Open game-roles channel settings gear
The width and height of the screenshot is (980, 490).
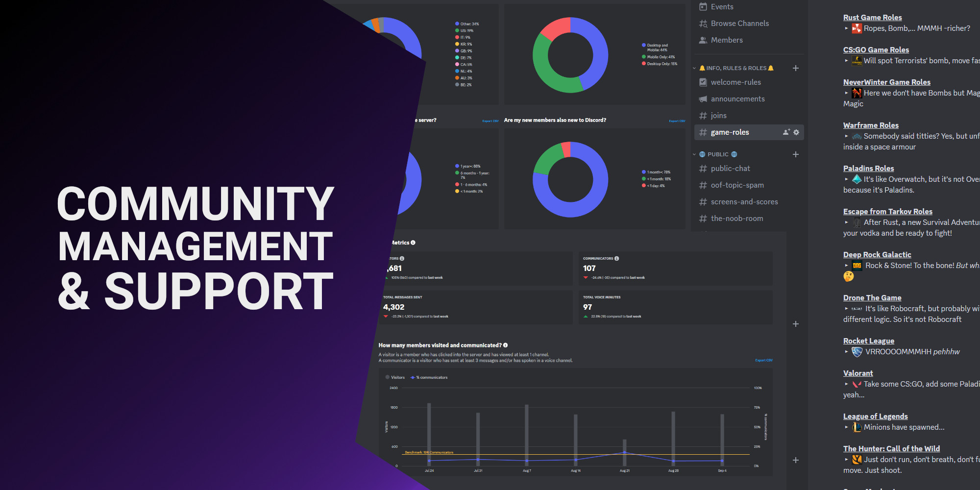(x=796, y=132)
